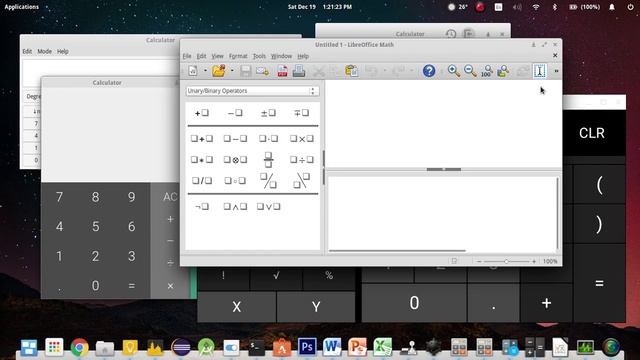Insert the Boolean OR operator
Image resolution: width=640 pixels, height=360 pixels.
268,207
